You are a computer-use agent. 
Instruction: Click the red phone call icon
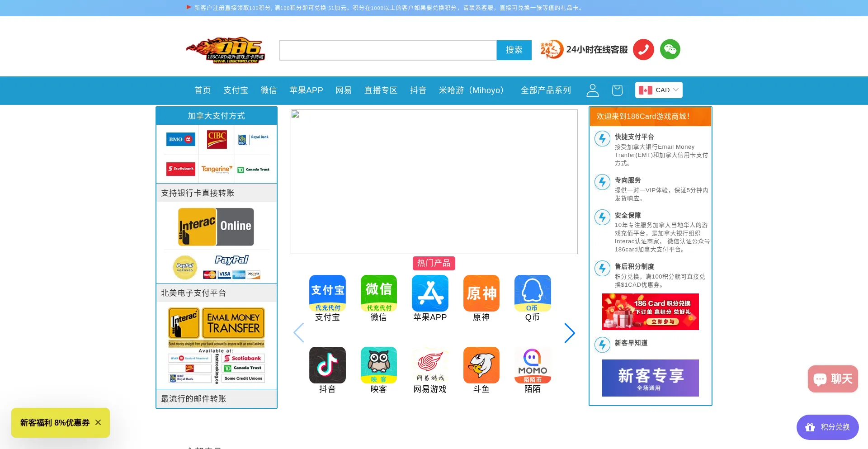pyautogui.click(x=643, y=49)
